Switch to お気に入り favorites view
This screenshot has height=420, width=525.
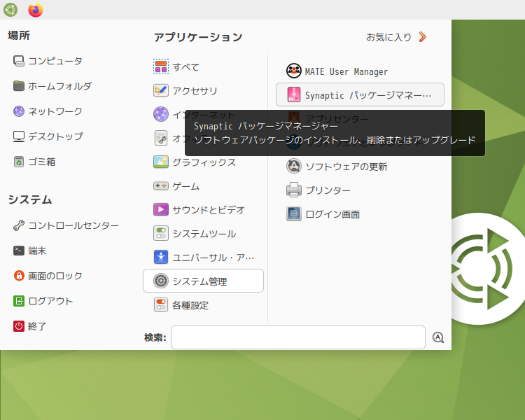[x=396, y=37]
